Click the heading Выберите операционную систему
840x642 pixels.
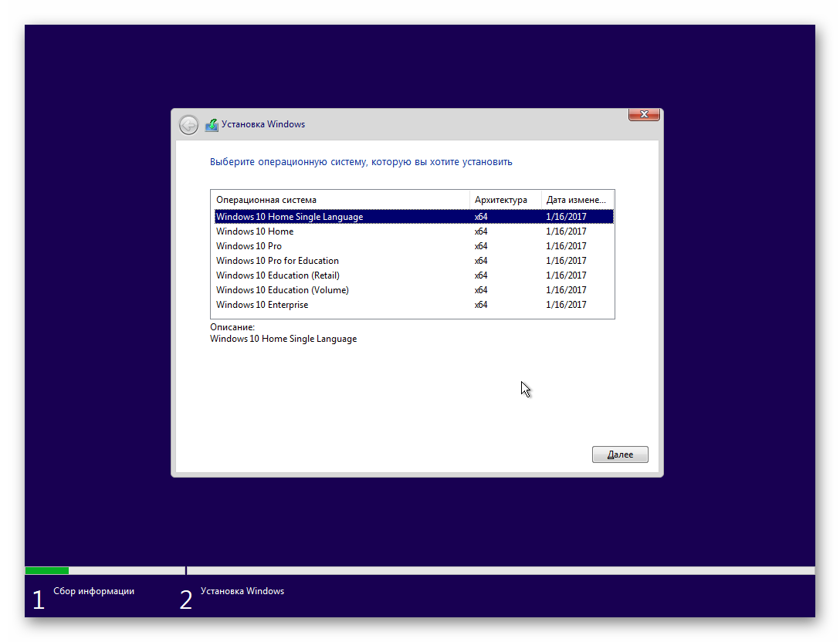coord(361,162)
